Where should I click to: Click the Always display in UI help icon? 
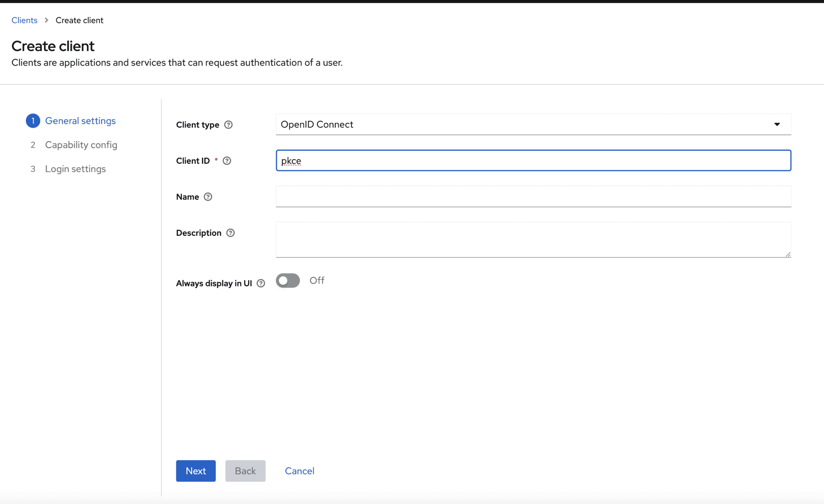[262, 283]
